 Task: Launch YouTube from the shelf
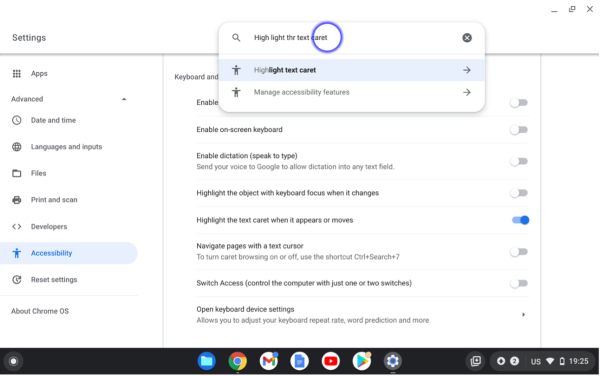click(331, 361)
